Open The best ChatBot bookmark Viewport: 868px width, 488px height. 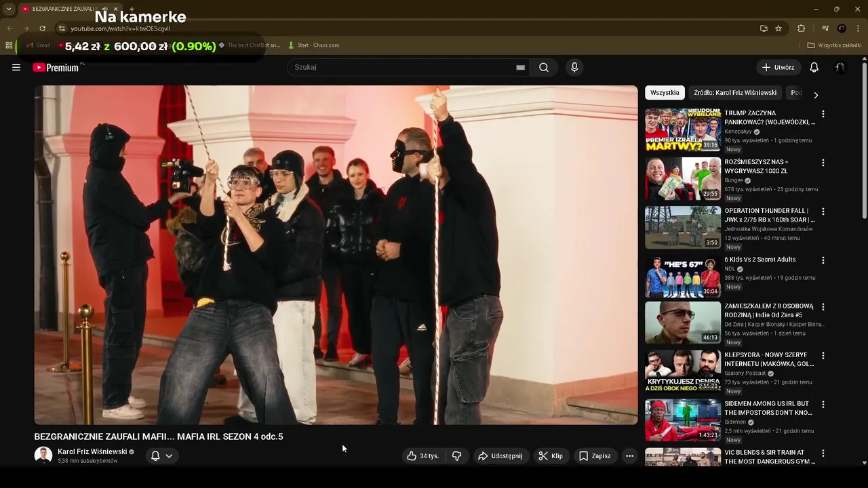point(250,45)
